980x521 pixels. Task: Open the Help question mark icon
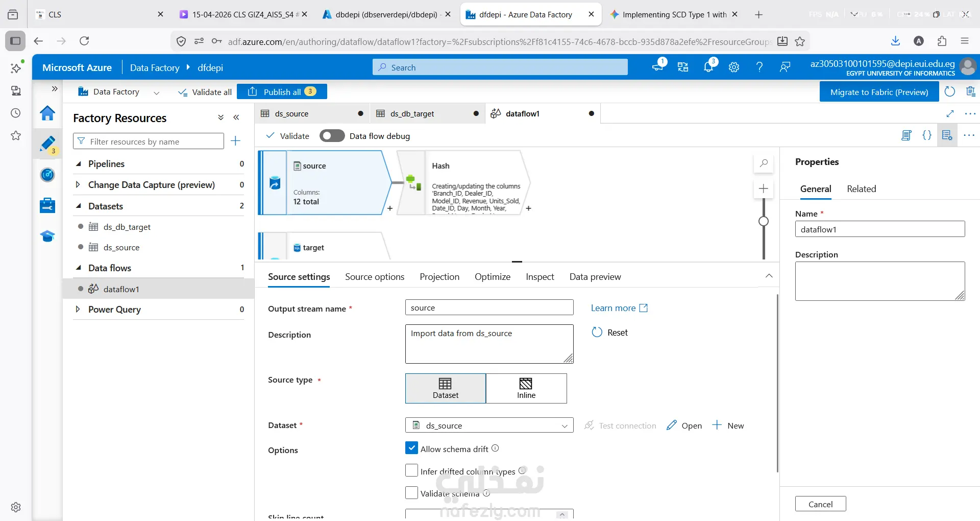coord(759,67)
